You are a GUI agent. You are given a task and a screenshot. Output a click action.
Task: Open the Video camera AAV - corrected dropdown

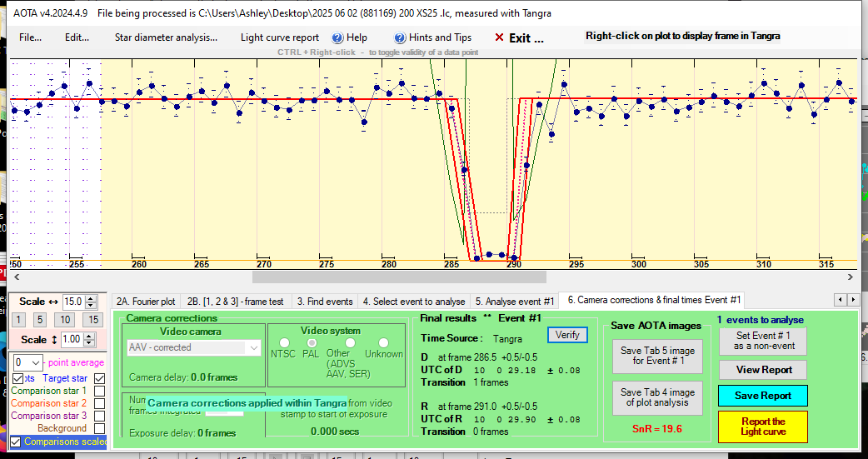point(195,347)
